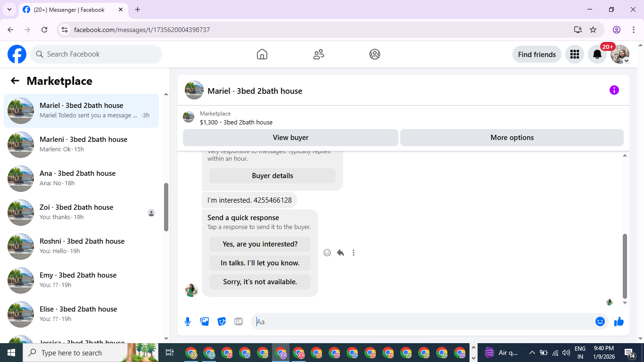This screenshot has width=644, height=362.
Task: Open Chrome three-dot menu
Action: [633, 30]
